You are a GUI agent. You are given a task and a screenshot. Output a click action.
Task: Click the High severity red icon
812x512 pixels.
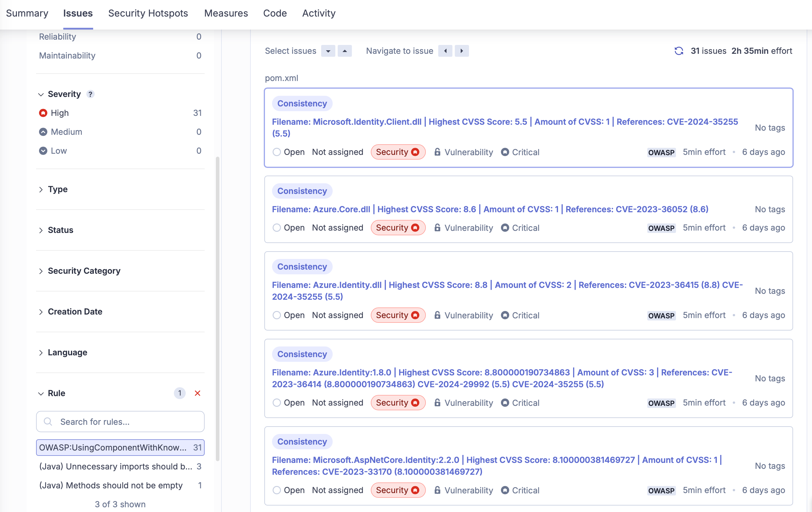point(43,113)
